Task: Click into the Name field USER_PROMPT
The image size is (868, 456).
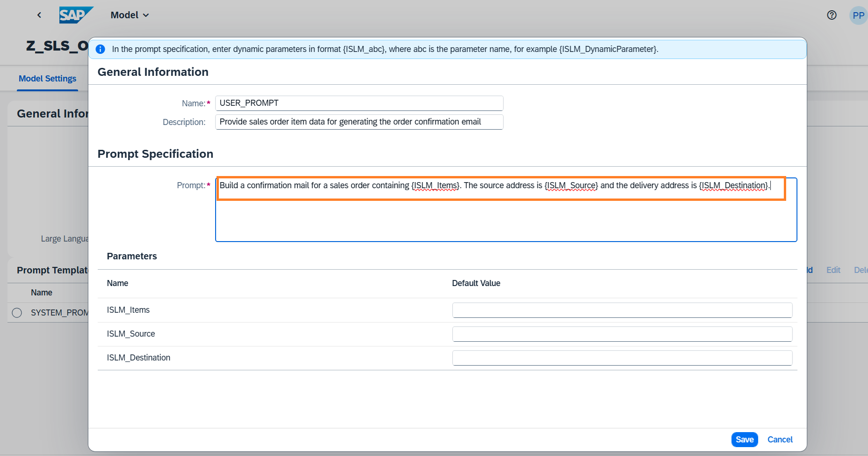Action: 359,103
